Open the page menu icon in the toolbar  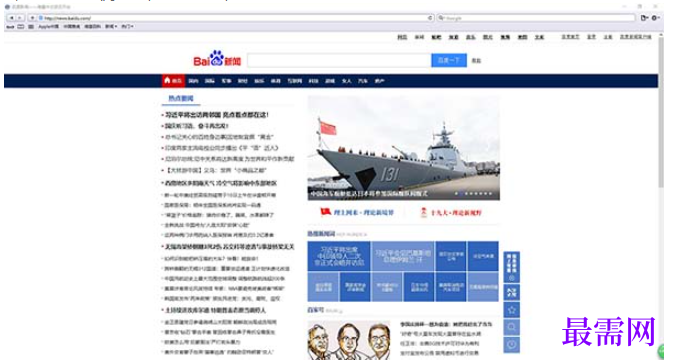[x=644, y=18]
